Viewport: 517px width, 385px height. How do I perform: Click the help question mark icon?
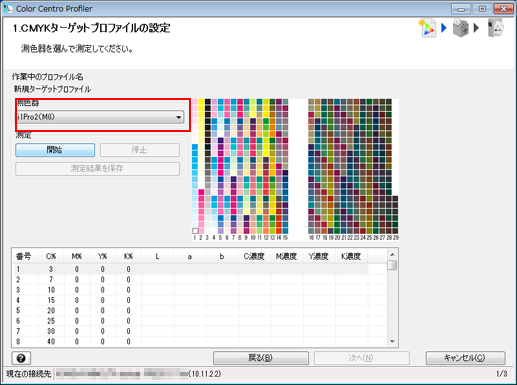pyautogui.click(x=21, y=358)
